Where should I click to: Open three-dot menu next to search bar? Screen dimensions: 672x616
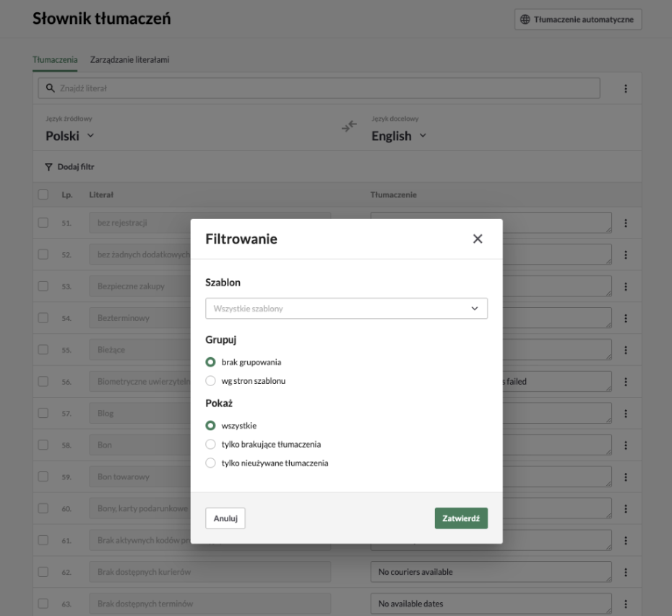(x=626, y=88)
